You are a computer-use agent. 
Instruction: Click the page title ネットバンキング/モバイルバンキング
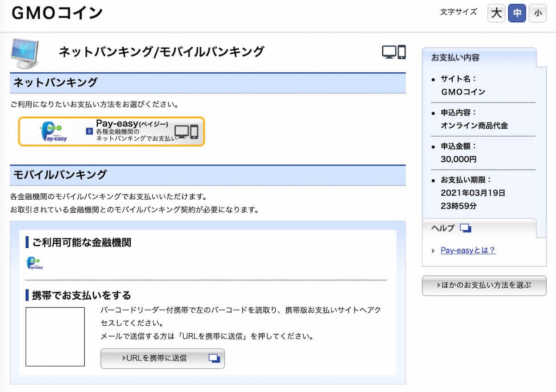[161, 51]
